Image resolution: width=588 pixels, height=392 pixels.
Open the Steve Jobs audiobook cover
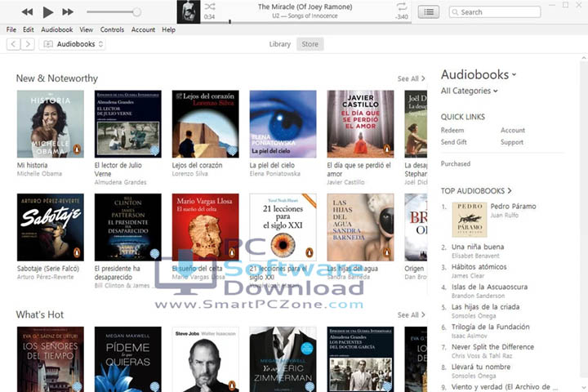pyautogui.click(x=206, y=359)
